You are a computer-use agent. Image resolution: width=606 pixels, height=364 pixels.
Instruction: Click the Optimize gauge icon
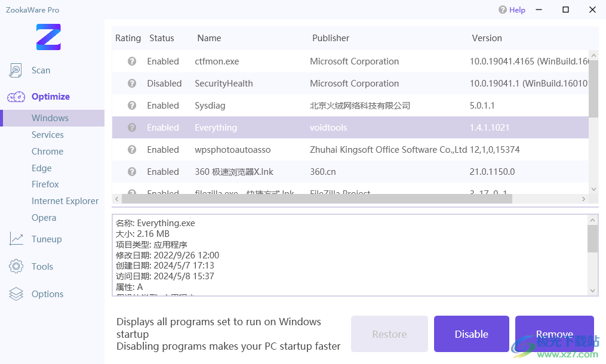[16, 97]
